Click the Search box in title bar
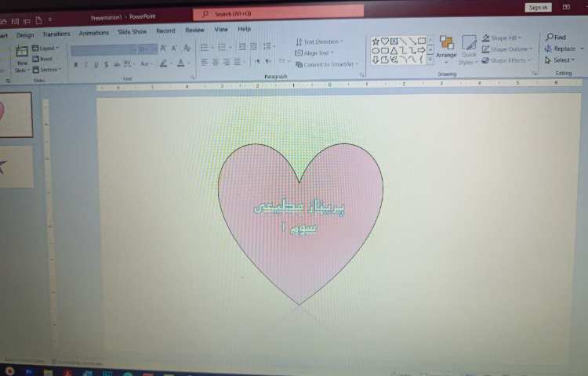 (278, 13)
